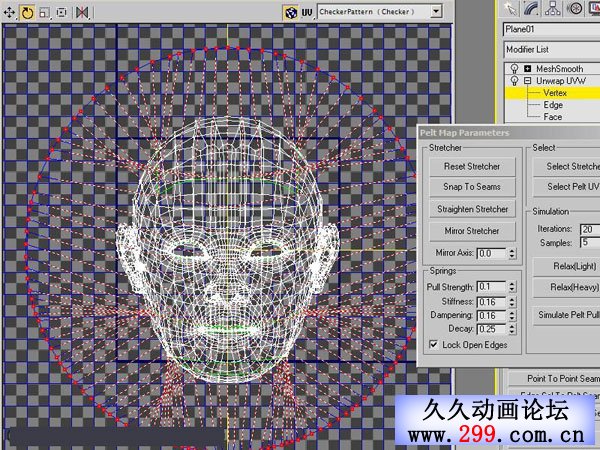The image size is (600, 450).
Task: Select the Face sub-object level
Action: [553, 117]
